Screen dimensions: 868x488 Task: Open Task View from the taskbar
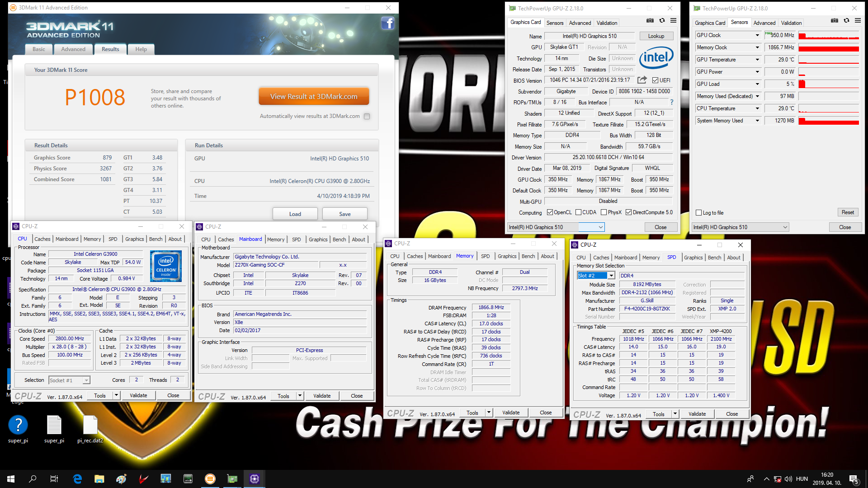pyautogui.click(x=54, y=479)
